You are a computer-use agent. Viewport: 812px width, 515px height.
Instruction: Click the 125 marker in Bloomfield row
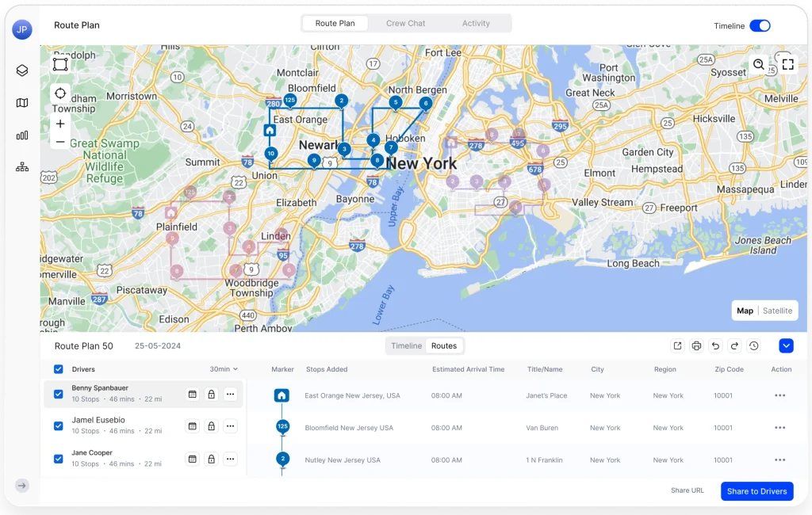tap(282, 426)
